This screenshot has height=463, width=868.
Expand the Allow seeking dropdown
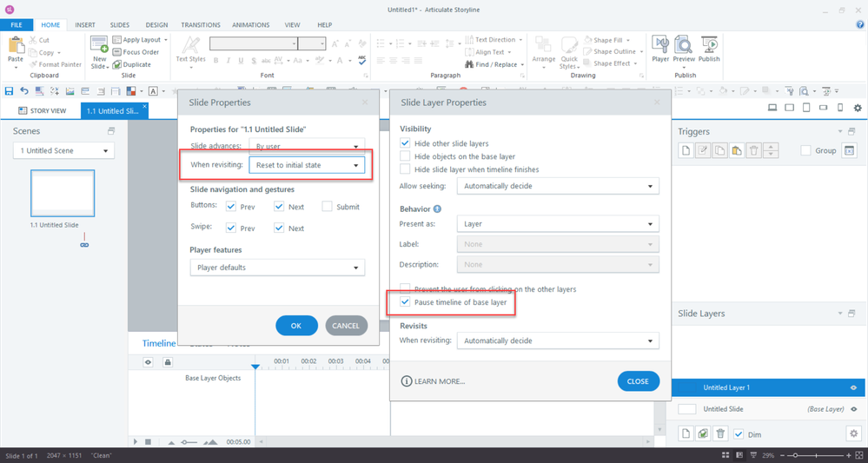[558, 186]
